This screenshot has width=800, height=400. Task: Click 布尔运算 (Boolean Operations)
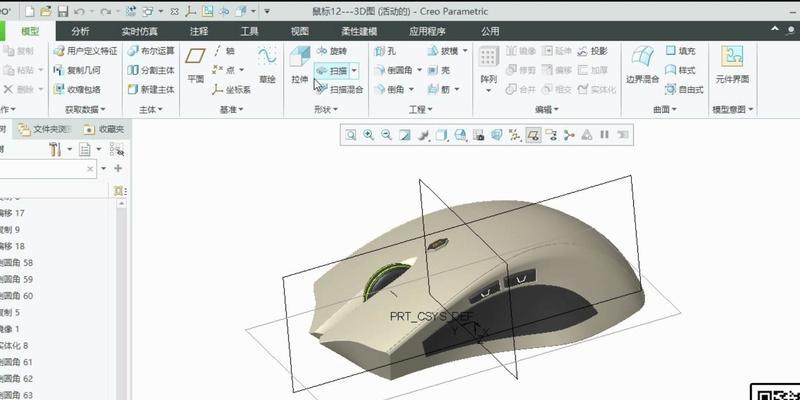(x=151, y=51)
